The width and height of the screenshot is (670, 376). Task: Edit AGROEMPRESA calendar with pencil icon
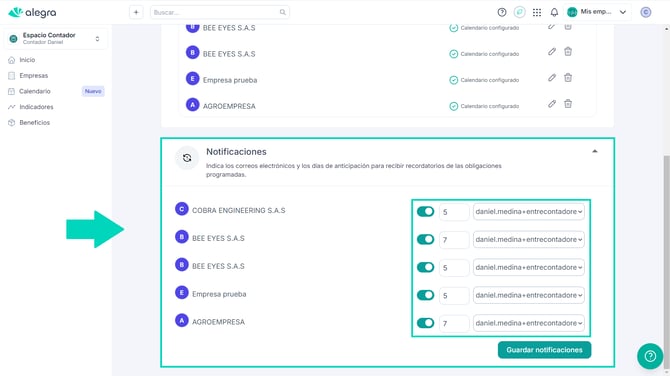coord(552,104)
